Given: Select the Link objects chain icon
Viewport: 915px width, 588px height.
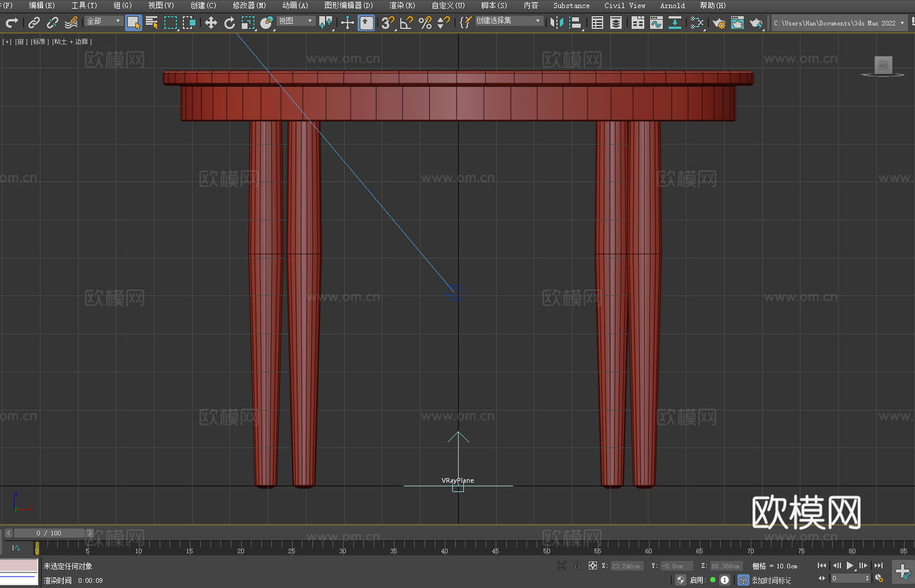Looking at the screenshot, I should click(x=34, y=23).
